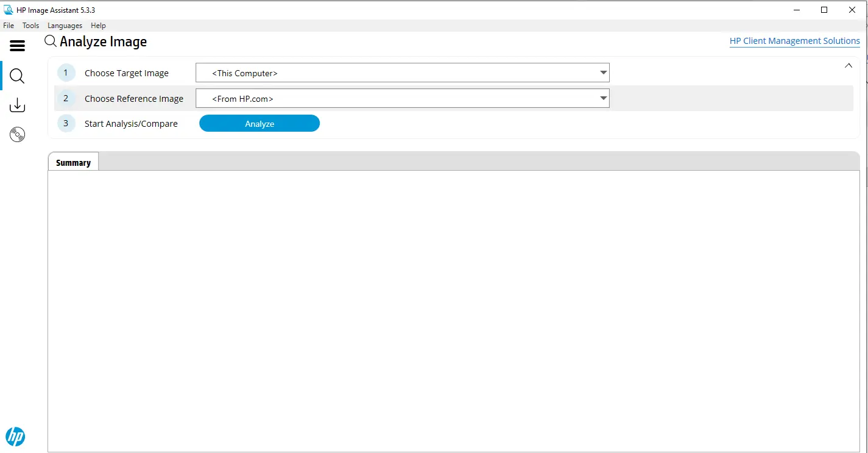Open the File menu
This screenshot has height=453, width=868.
[x=9, y=26]
